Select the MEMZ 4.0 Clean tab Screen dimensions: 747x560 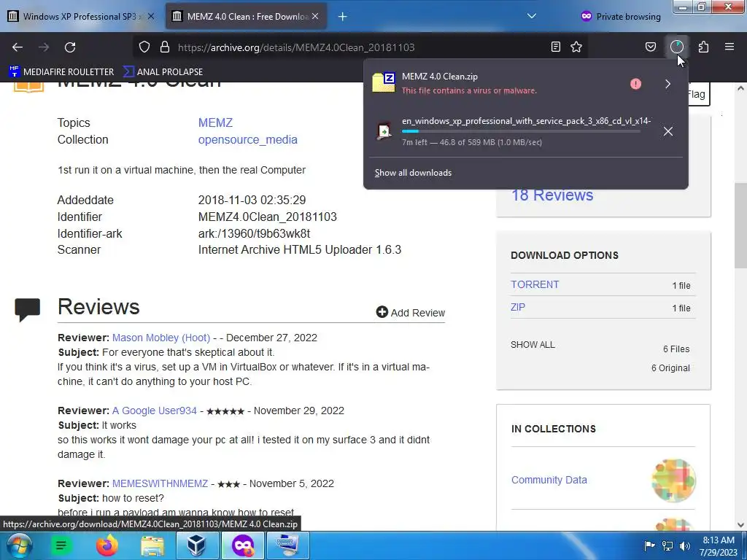click(246, 17)
